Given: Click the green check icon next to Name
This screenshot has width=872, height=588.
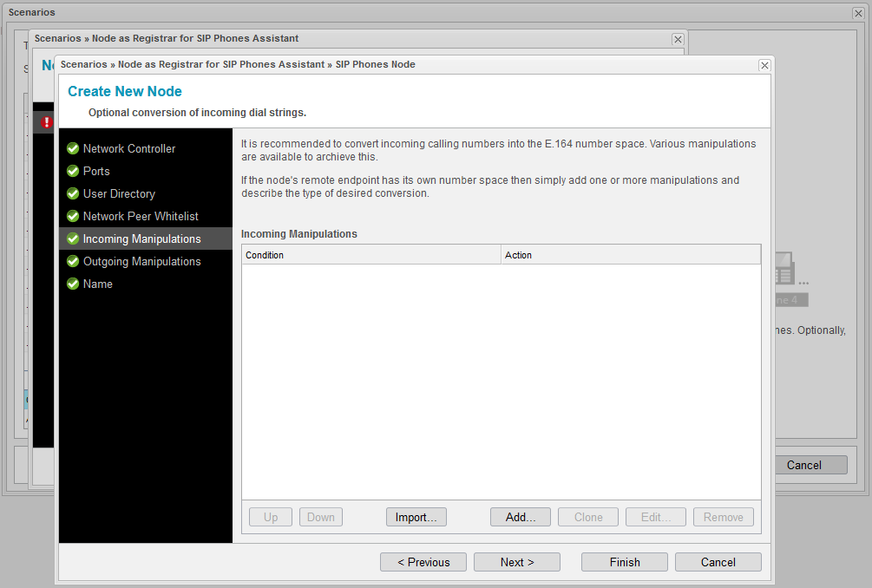Looking at the screenshot, I should [73, 284].
